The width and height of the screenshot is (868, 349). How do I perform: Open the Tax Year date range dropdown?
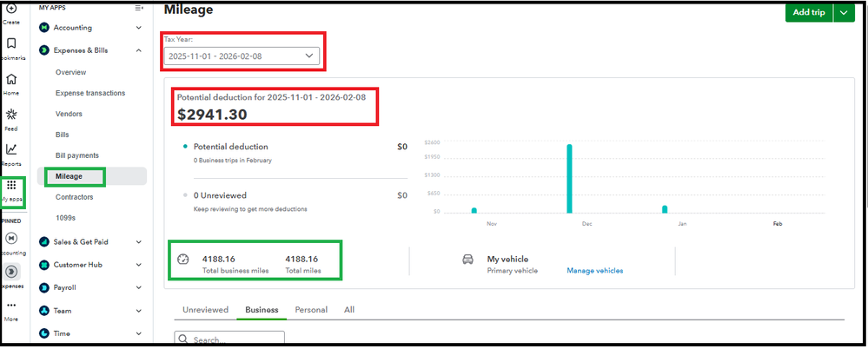point(242,56)
